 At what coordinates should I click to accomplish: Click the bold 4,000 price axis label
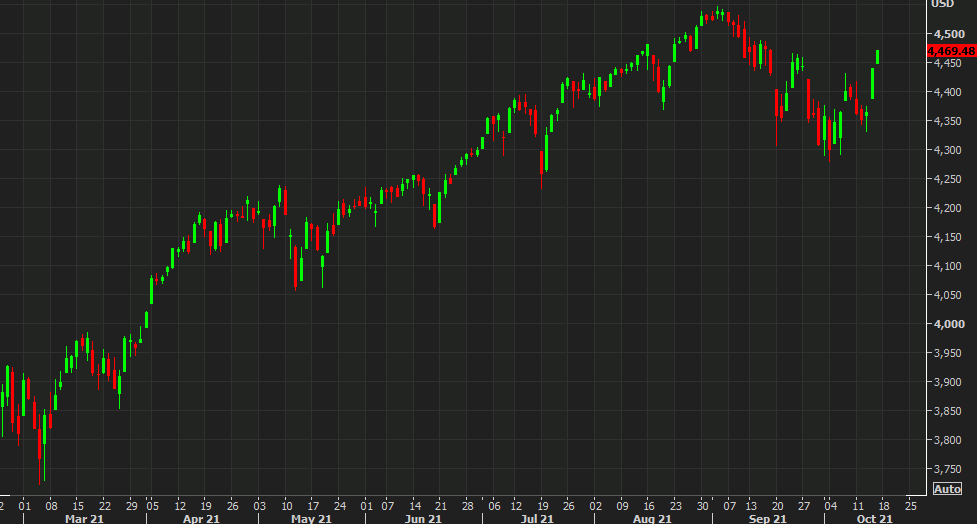(949, 324)
